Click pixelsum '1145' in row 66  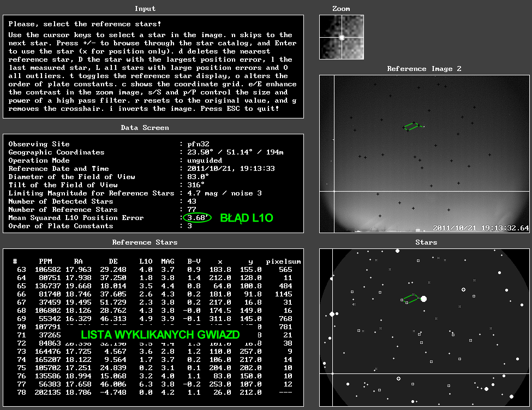(x=284, y=294)
